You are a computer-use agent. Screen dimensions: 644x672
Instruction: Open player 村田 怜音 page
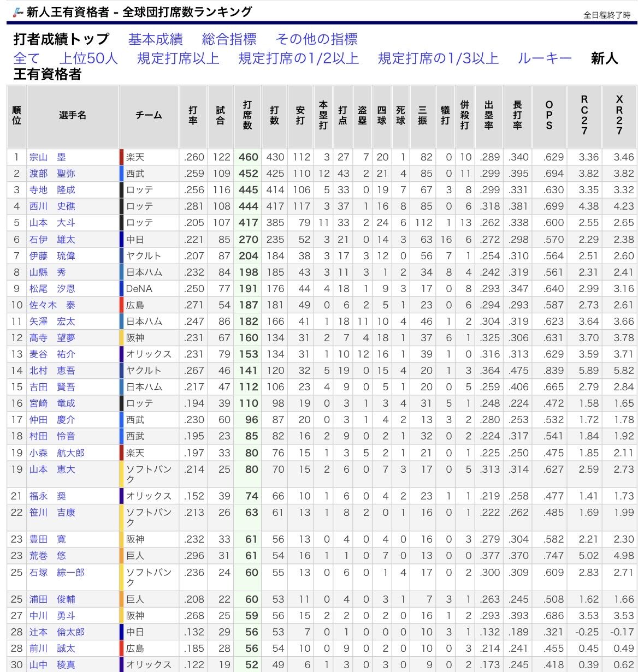pyautogui.click(x=52, y=436)
